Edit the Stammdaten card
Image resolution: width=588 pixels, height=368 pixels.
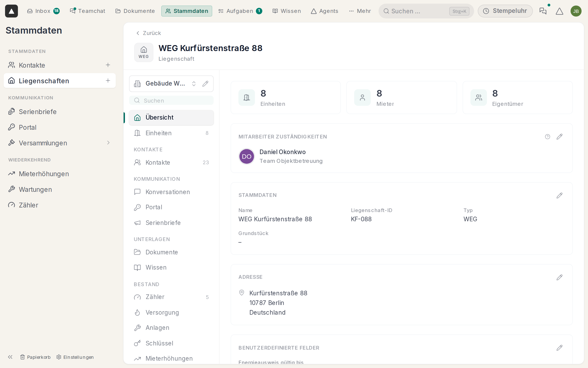(559, 195)
